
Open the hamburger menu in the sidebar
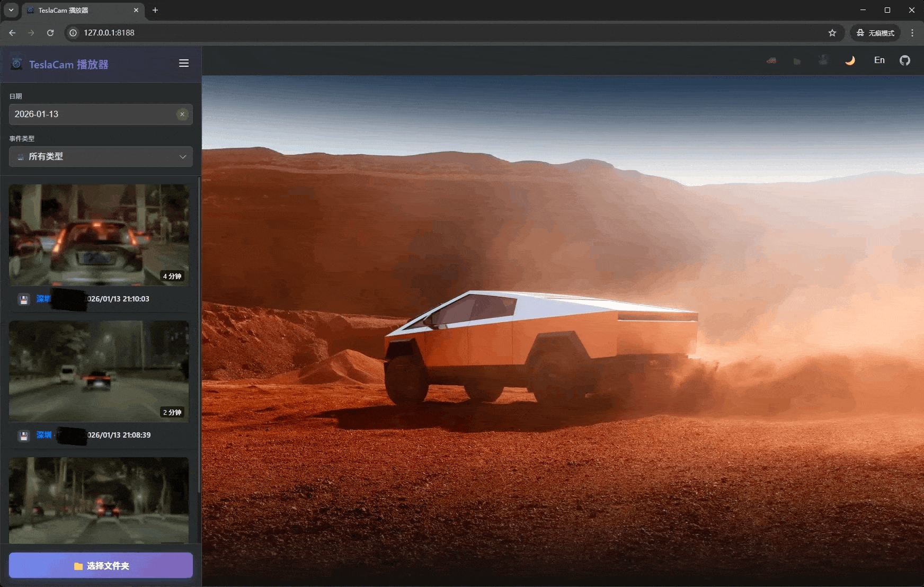[x=184, y=63]
